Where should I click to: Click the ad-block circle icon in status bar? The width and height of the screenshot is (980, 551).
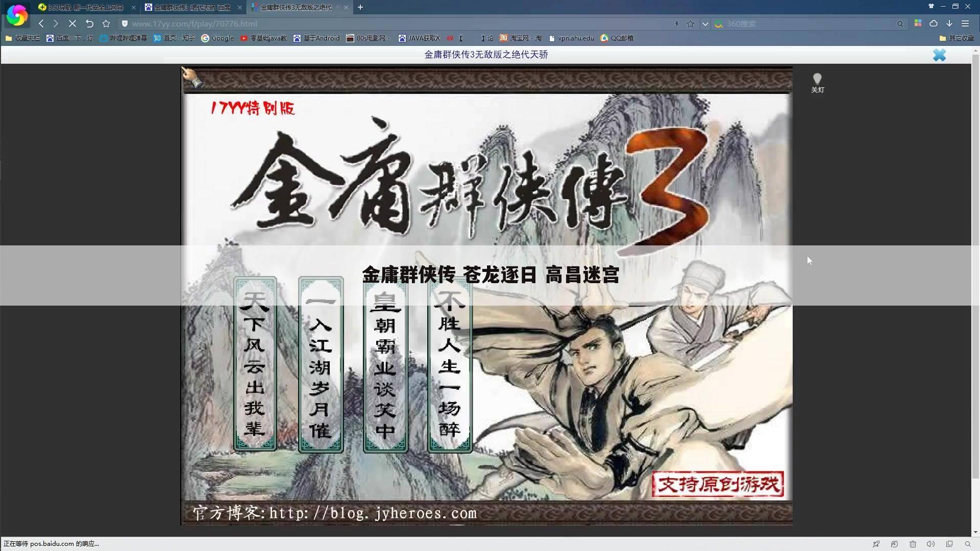[894, 544]
